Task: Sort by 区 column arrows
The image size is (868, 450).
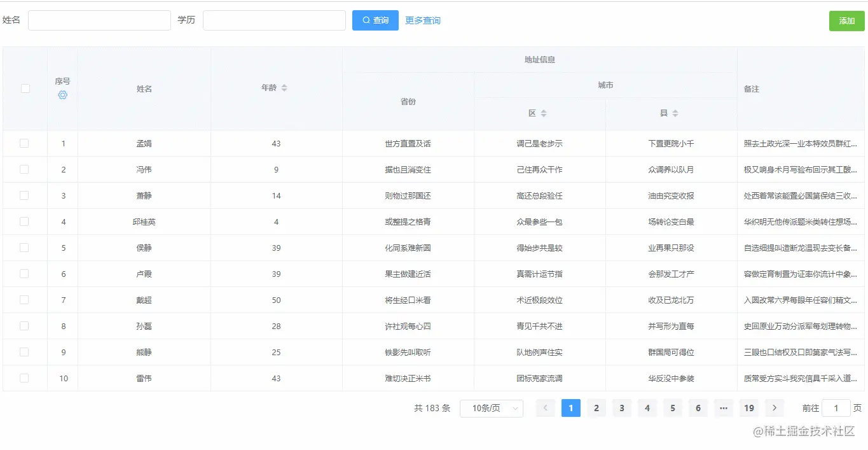Action: point(544,113)
